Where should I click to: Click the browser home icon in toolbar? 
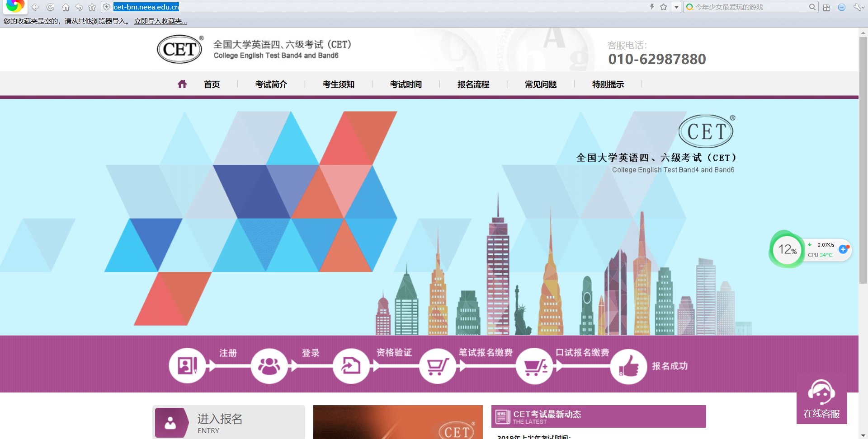[66, 7]
